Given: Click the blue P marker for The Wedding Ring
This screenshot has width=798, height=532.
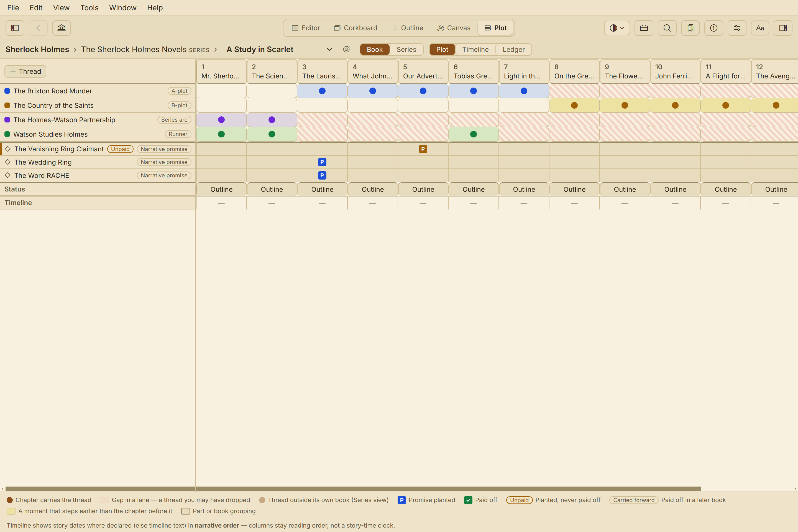Looking at the screenshot, I should pyautogui.click(x=322, y=162).
